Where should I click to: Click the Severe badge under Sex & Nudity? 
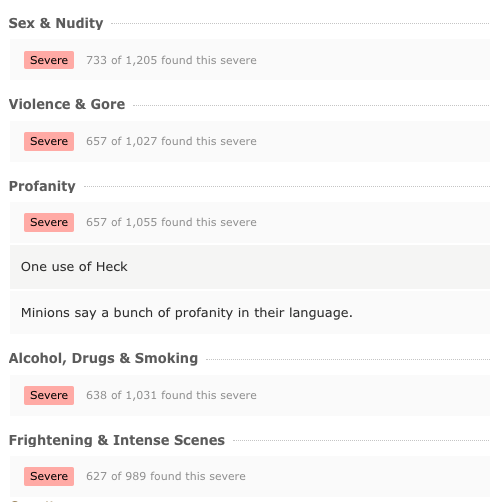(49, 60)
